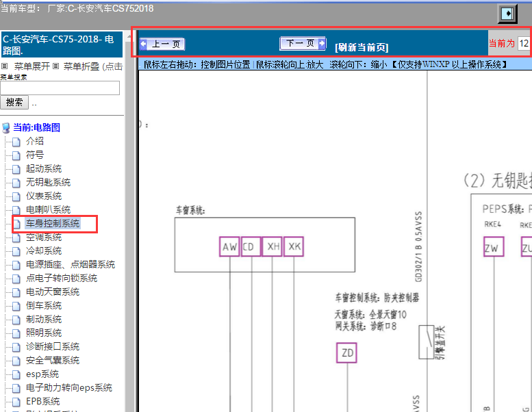
Task: Click the computer icon beside 当前:电路图
Action: [5, 128]
